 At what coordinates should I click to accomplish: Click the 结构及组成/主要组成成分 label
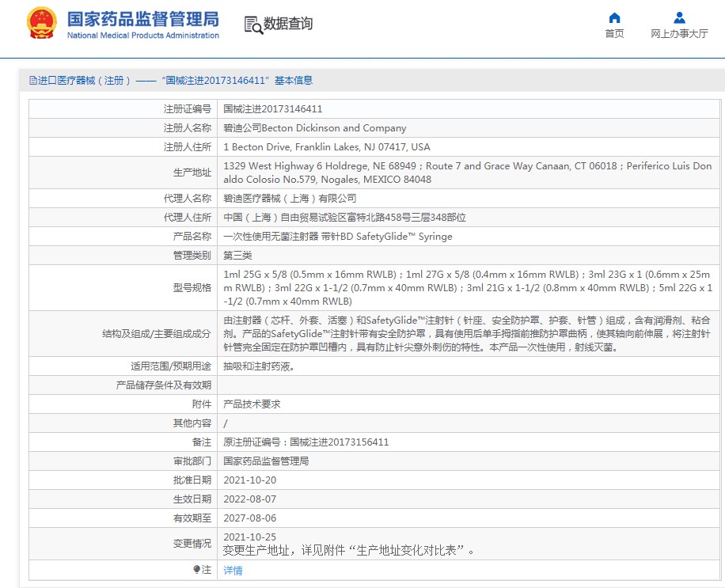coord(156,334)
